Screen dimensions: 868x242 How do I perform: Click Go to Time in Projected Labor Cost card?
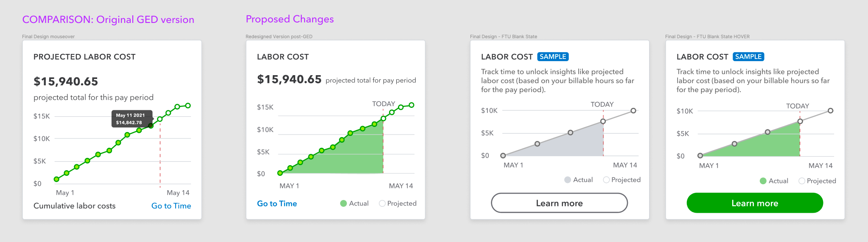(171, 206)
